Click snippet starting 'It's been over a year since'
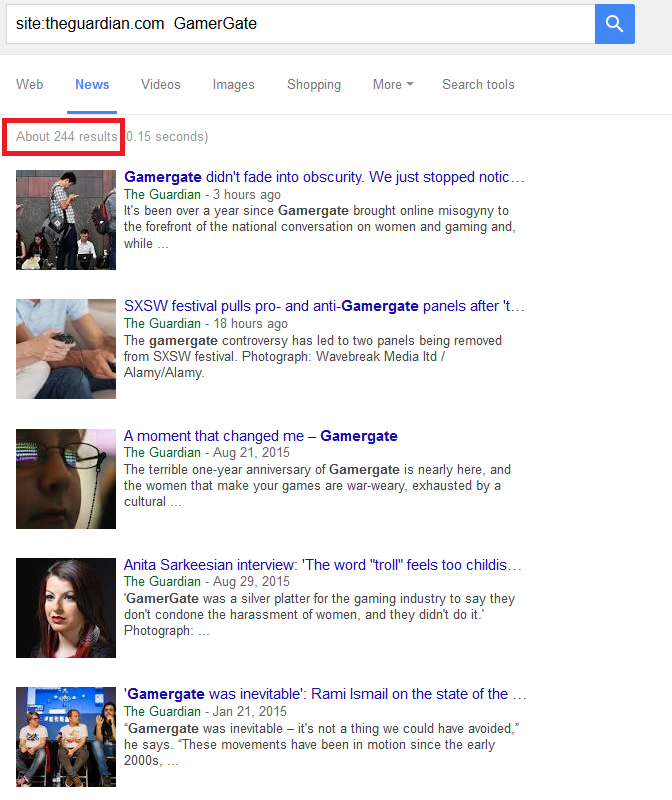 click(320, 227)
